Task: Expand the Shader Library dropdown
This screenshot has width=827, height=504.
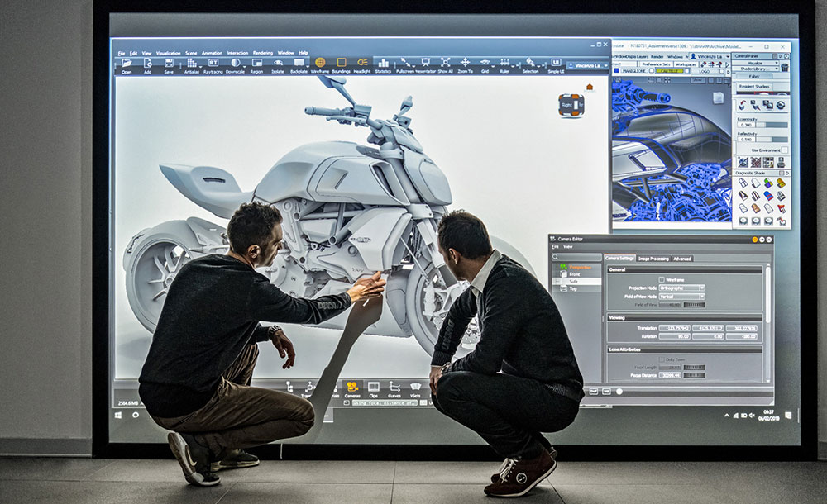Action: pos(760,69)
